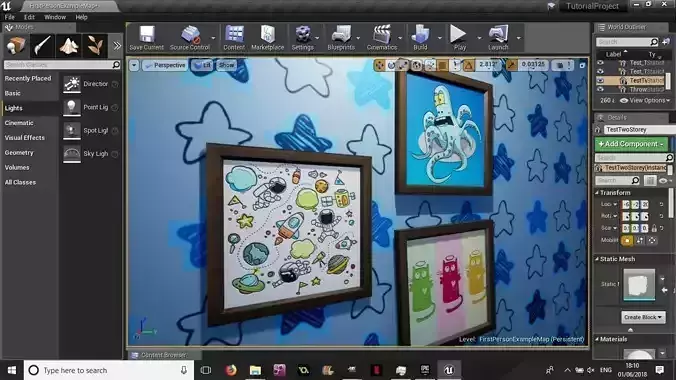Select the Geometry category
Viewport: 676px width, 380px height.
tap(19, 153)
